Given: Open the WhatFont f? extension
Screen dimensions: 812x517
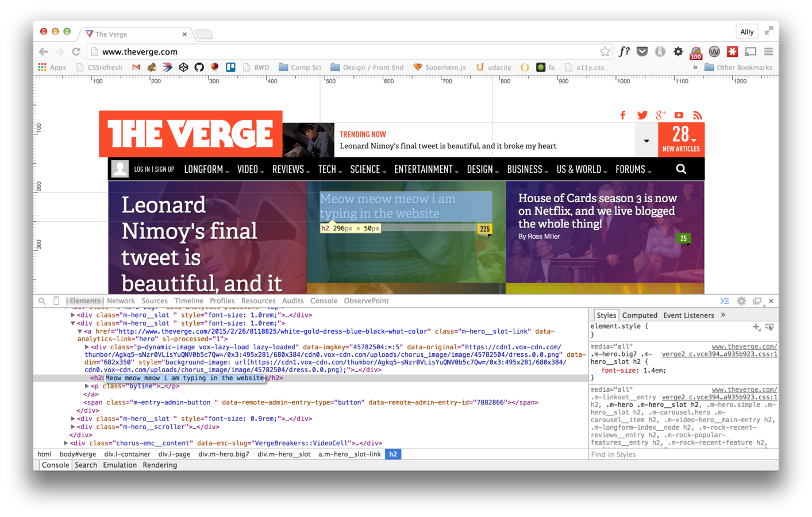Looking at the screenshot, I should [624, 52].
